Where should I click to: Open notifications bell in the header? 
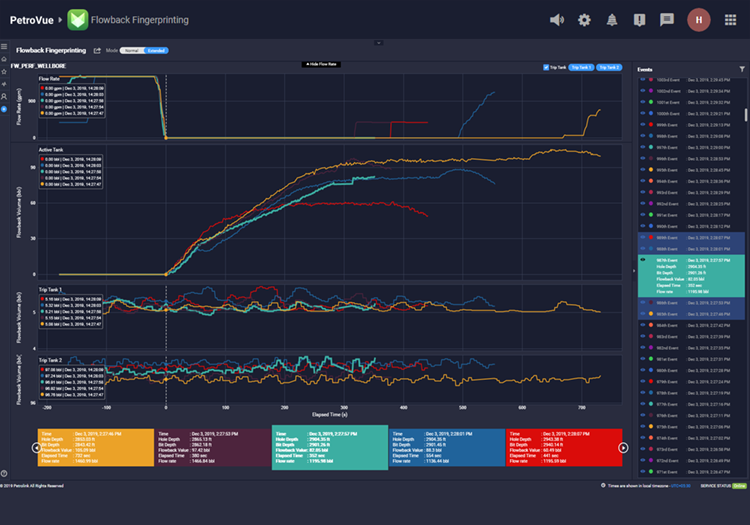point(612,20)
